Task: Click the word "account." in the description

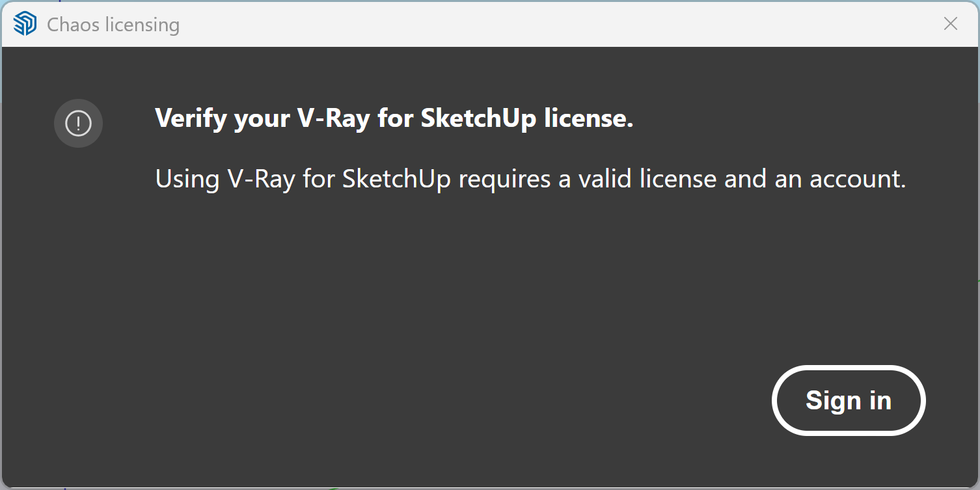Action: pos(858,178)
